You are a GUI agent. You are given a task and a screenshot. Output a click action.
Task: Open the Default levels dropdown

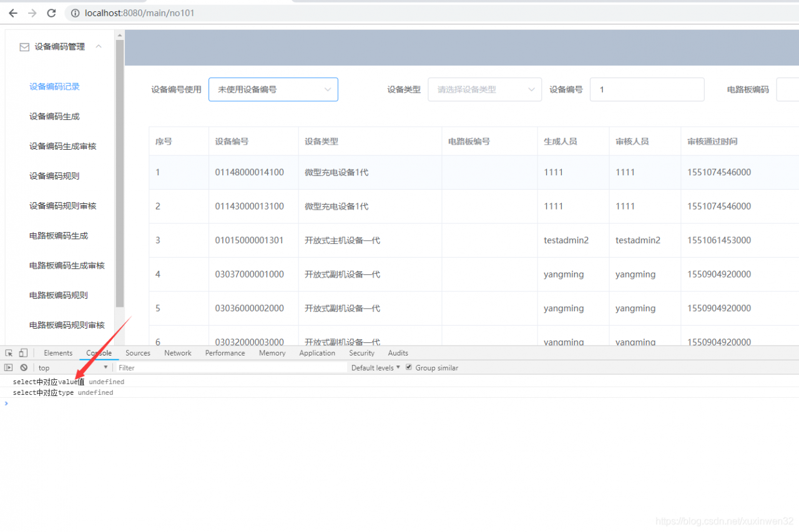coord(376,368)
